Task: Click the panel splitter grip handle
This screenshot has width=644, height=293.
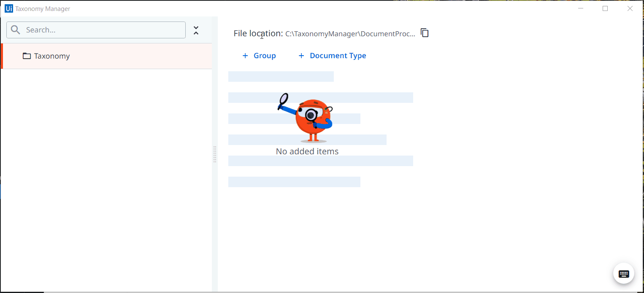Action: point(215,154)
